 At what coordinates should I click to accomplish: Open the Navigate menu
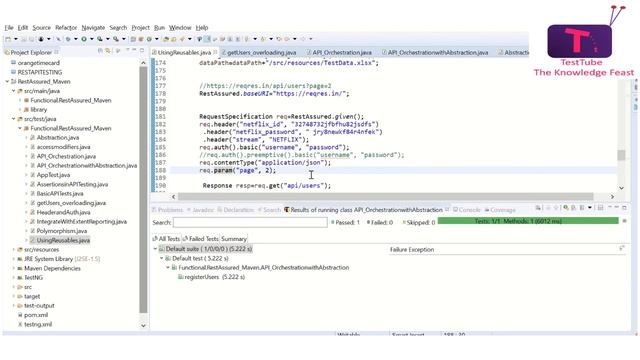(93, 28)
